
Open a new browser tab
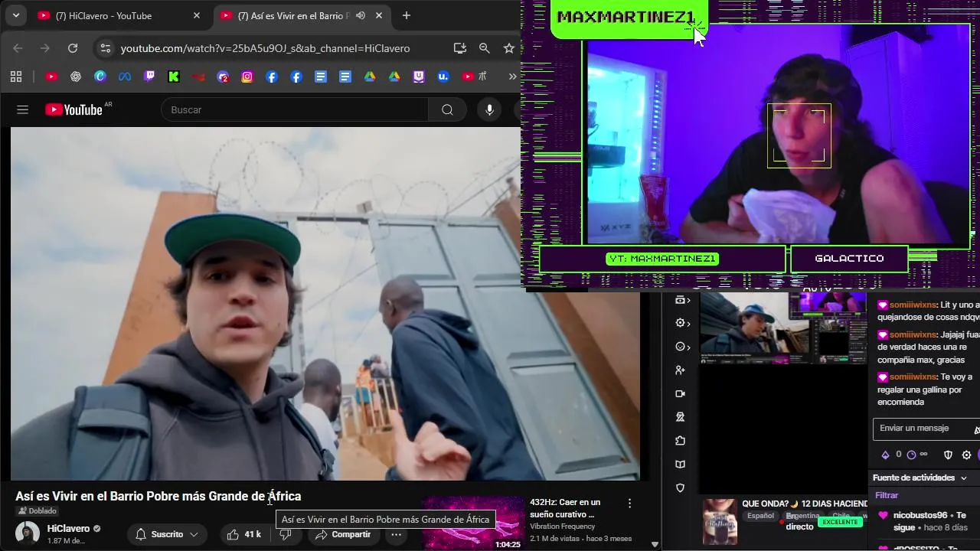(x=407, y=15)
